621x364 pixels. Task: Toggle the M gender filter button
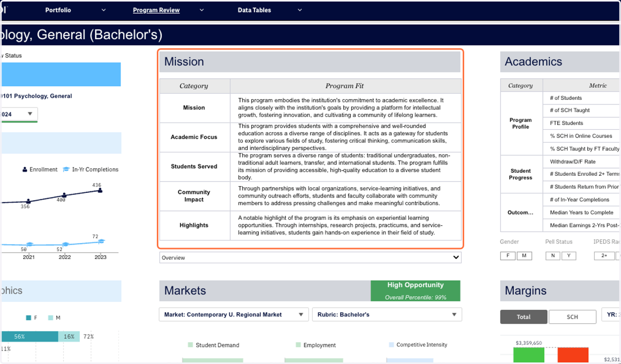pyautogui.click(x=524, y=256)
